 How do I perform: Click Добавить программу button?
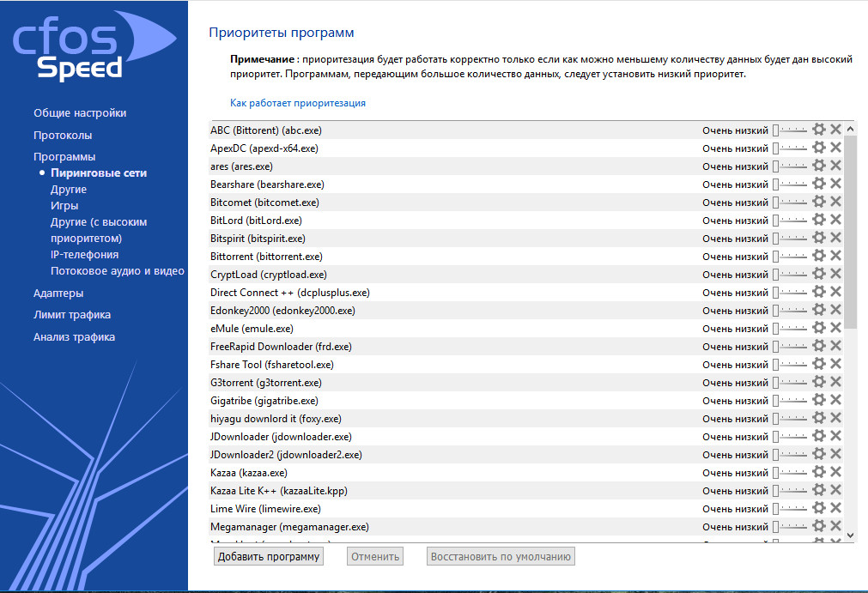(269, 556)
